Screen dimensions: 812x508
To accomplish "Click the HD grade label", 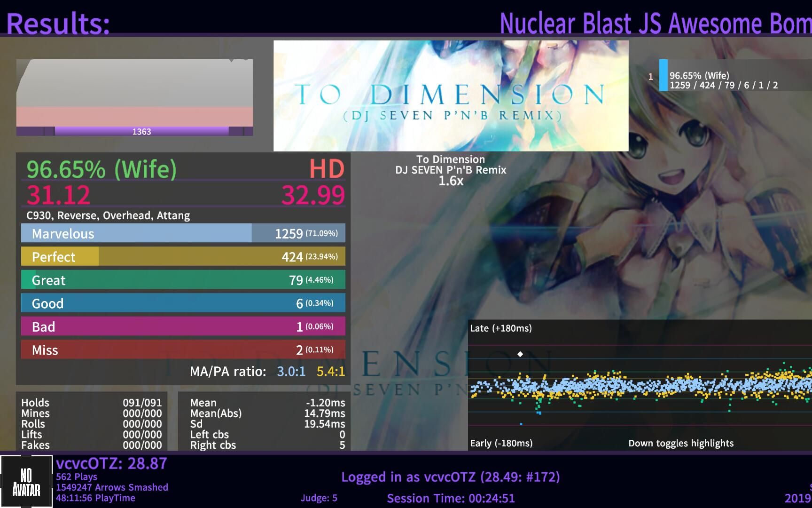I will 327,168.
